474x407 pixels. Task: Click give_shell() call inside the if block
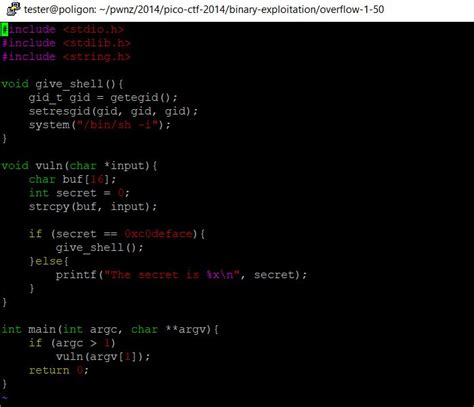99,248
